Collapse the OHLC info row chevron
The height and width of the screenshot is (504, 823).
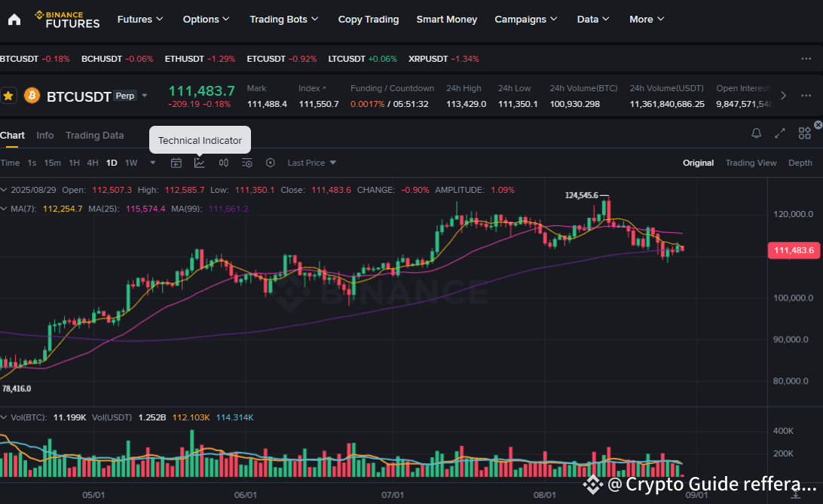(4, 190)
